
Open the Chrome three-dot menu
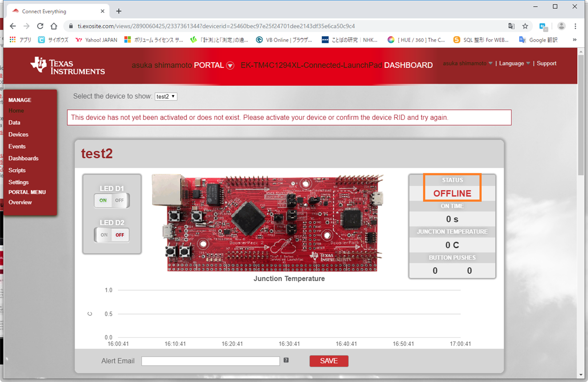pyautogui.click(x=575, y=26)
